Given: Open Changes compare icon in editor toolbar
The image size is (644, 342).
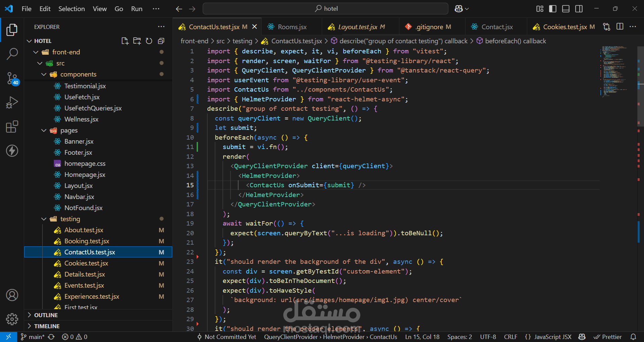Looking at the screenshot, I should click(606, 27).
